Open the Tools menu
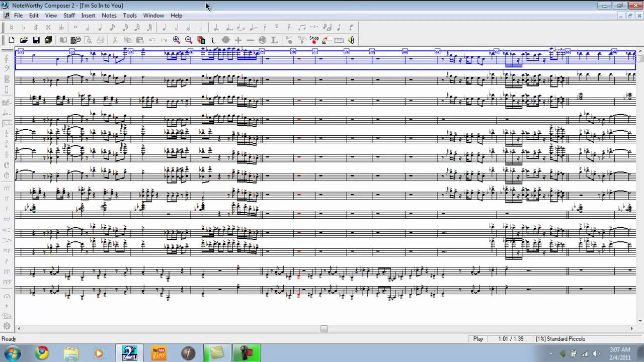 (x=130, y=16)
